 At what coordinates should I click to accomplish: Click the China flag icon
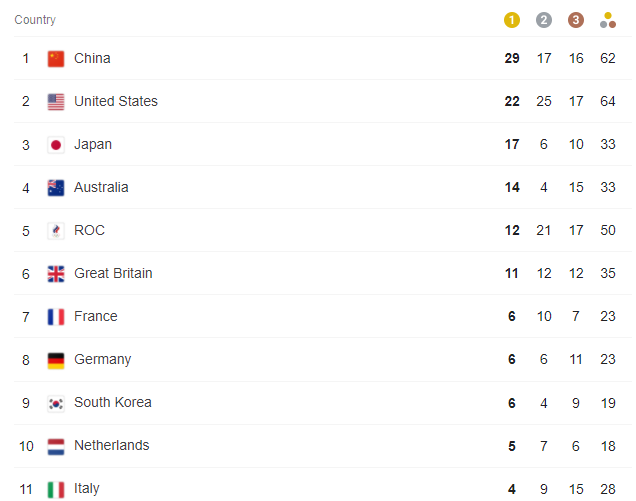[x=56, y=58]
